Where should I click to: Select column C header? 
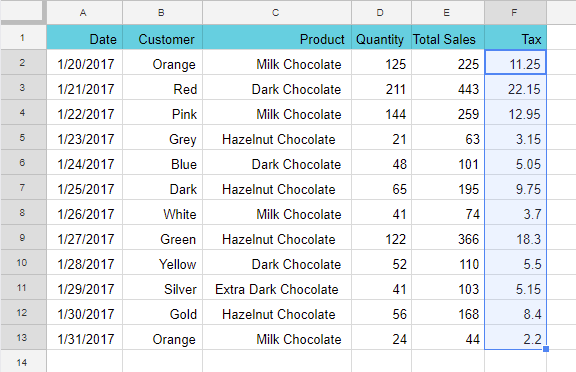tap(277, 13)
